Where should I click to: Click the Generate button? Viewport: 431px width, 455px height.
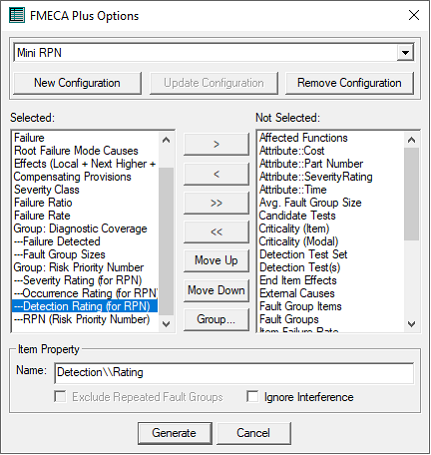click(x=175, y=433)
